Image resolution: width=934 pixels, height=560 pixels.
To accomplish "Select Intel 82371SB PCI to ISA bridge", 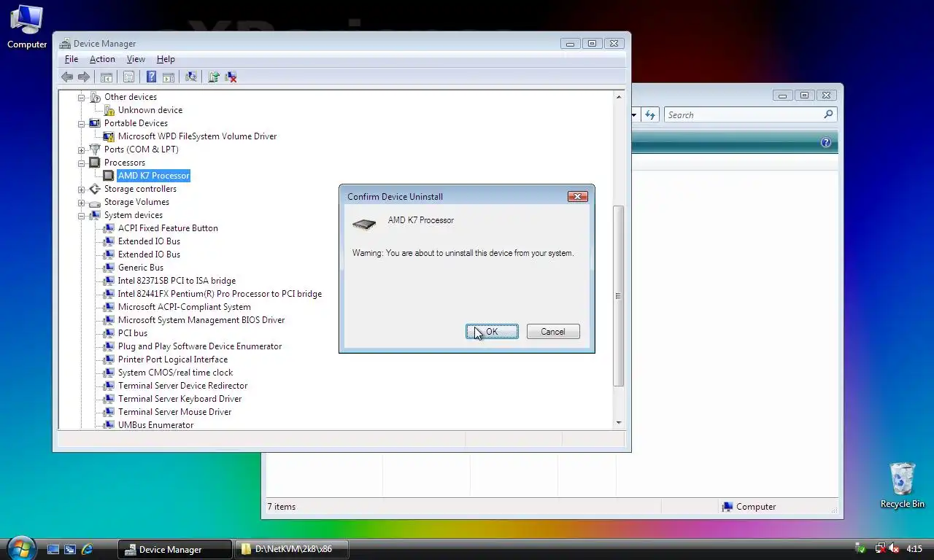I will 177,281.
